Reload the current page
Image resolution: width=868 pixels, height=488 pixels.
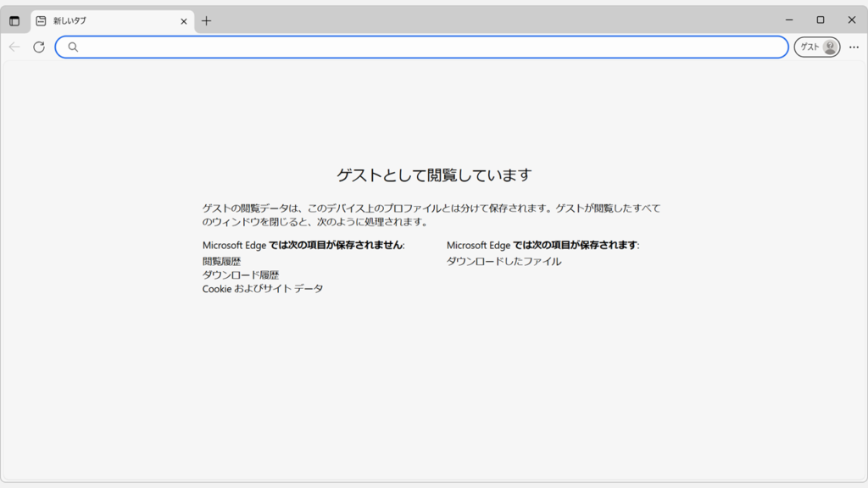(x=38, y=47)
